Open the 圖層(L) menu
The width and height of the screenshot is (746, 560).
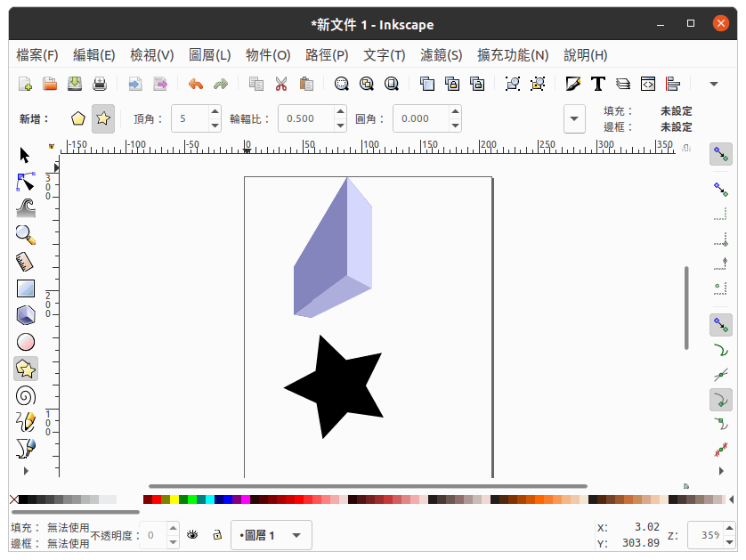pyautogui.click(x=209, y=55)
